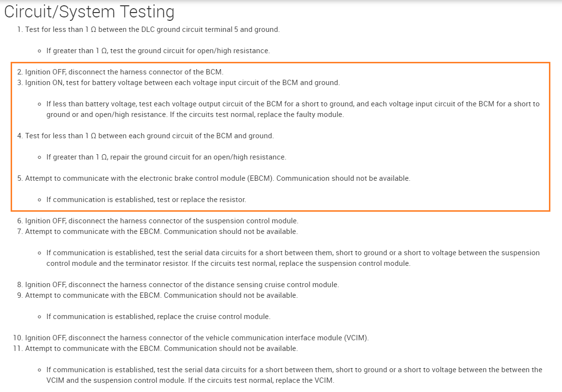Click step 2 about disconnecting the BCM harness connector

click(124, 72)
